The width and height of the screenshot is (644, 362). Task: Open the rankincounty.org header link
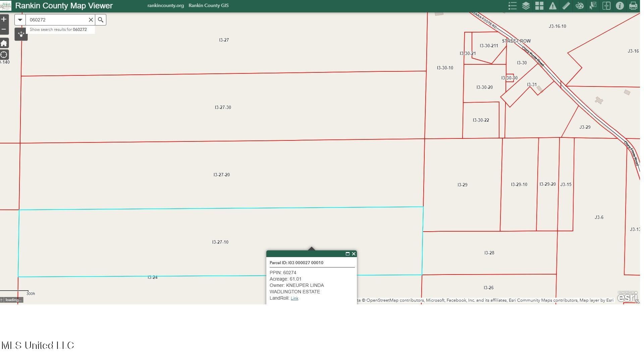pyautogui.click(x=165, y=5)
